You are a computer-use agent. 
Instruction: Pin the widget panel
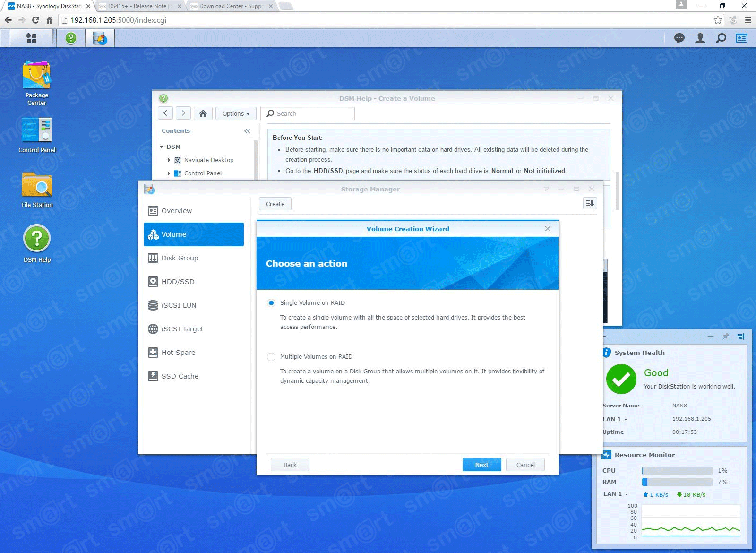coord(726,337)
